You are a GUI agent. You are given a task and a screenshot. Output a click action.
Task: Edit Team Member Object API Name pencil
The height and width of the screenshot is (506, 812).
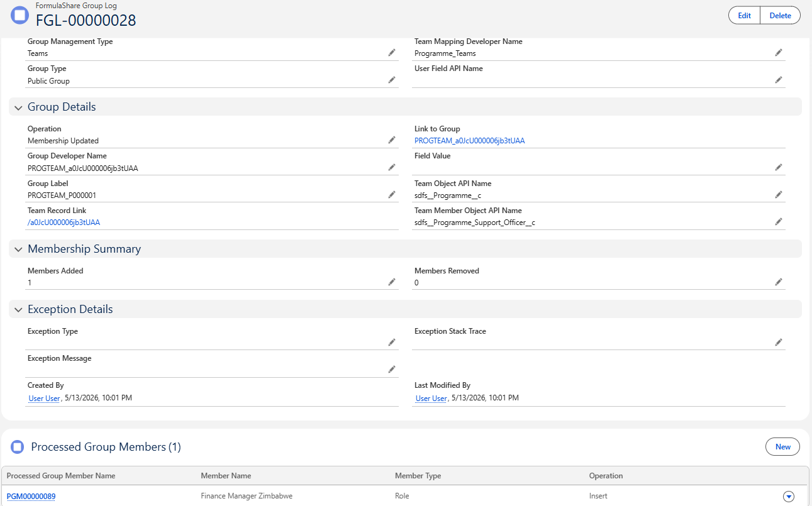point(779,222)
